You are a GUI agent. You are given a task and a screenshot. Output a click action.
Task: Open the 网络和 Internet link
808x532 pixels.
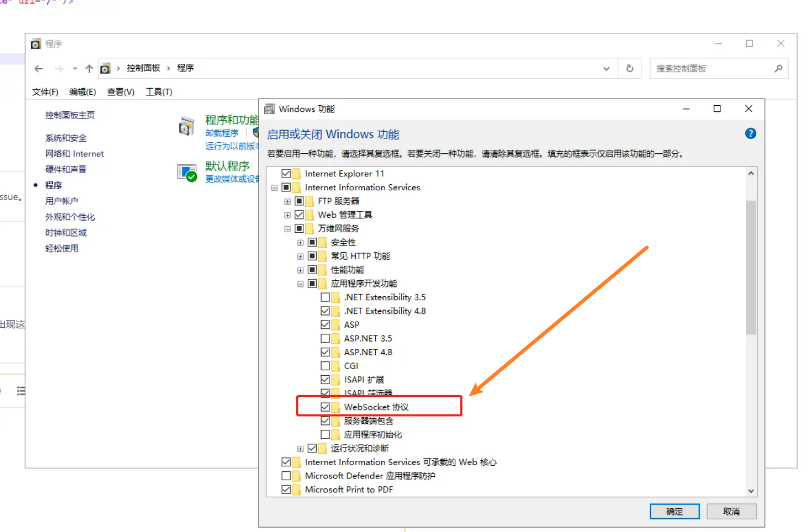point(74,154)
